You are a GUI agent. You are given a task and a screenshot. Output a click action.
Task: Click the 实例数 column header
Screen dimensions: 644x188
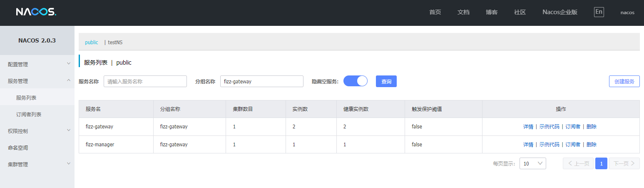coord(311,109)
